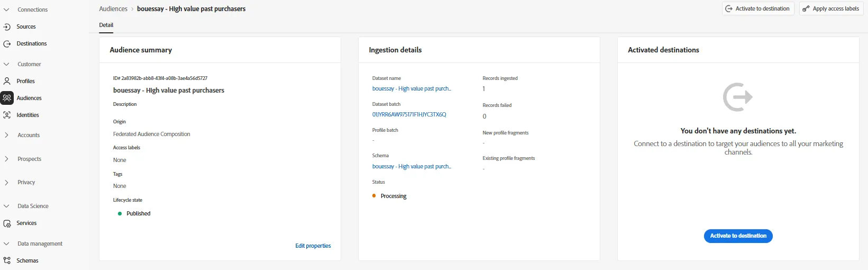
Task: Click the arrow icon in Activate to destination header button
Action: pyautogui.click(x=729, y=8)
